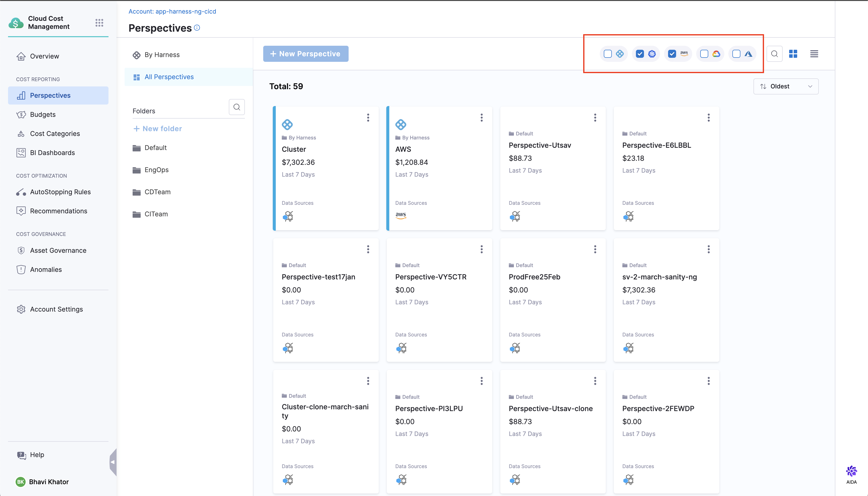Screen dimensions: 868x496
Task: Enable the Azure filter checkbox
Action: click(736, 54)
